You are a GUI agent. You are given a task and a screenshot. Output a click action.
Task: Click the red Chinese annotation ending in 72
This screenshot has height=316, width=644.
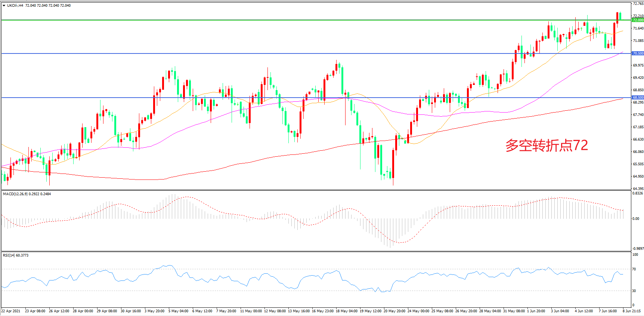click(547, 145)
